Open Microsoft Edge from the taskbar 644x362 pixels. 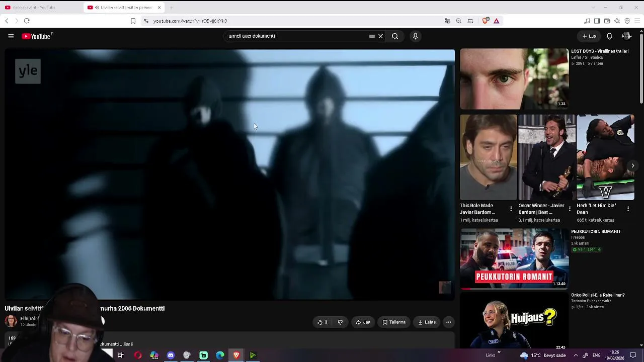(x=220, y=355)
